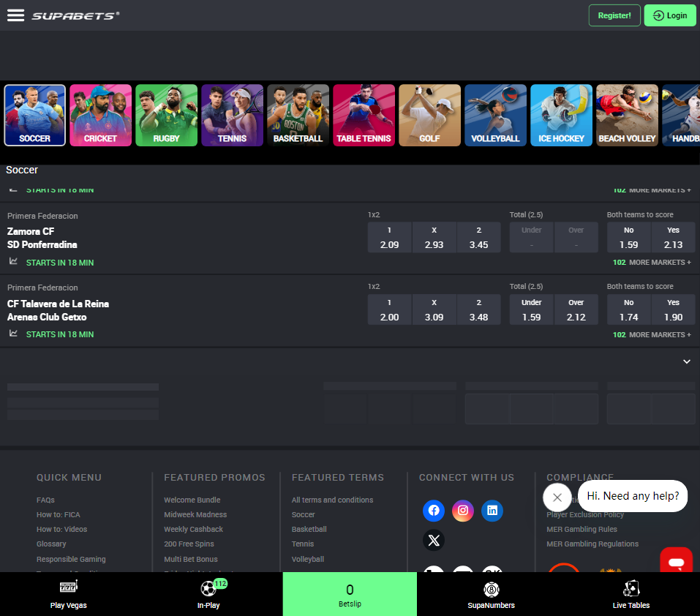
Task: Pick Zamora CF home win odds 2.09
Action: (x=389, y=238)
